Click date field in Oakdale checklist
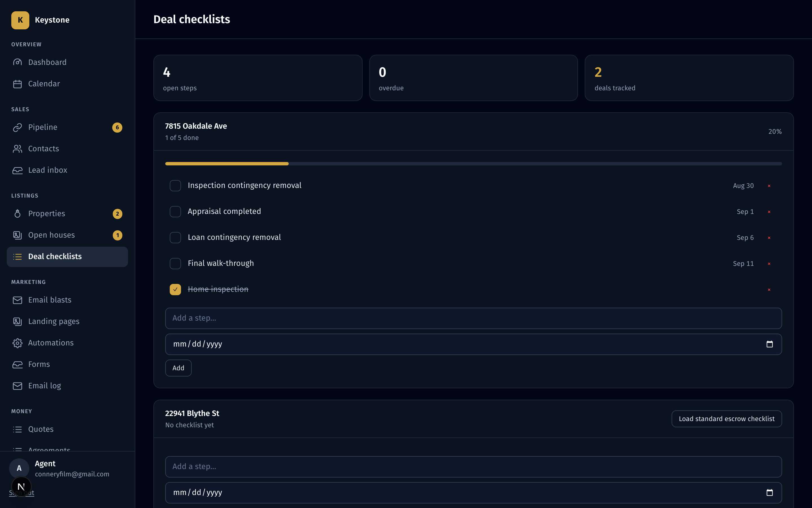Image resolution: width=812 pixels, height=508 pixels. click(473, 344)
